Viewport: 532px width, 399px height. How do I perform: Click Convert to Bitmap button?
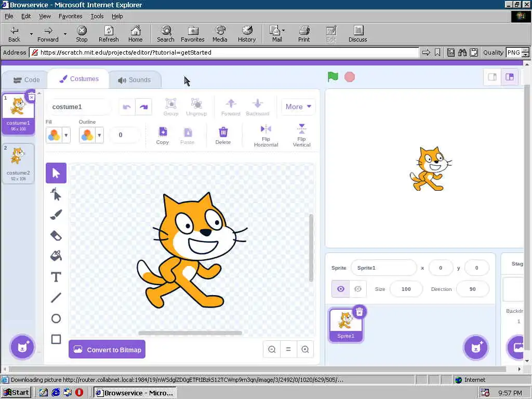pos(107,349)
